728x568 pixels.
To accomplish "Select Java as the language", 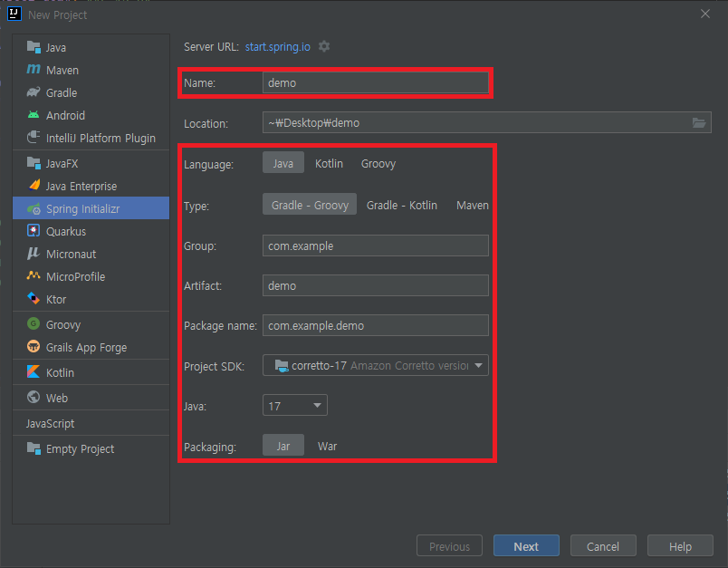I will tap(283, 162).
